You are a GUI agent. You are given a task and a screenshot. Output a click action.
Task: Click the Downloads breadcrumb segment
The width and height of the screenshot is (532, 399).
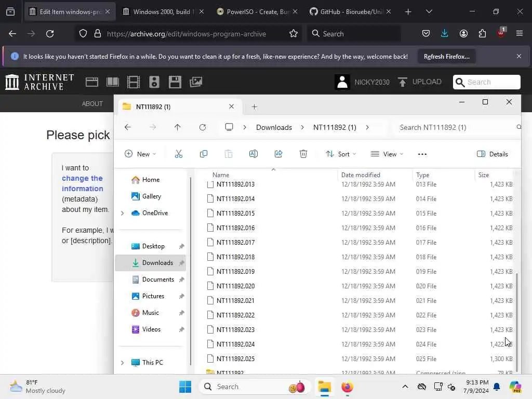point(274,127)
